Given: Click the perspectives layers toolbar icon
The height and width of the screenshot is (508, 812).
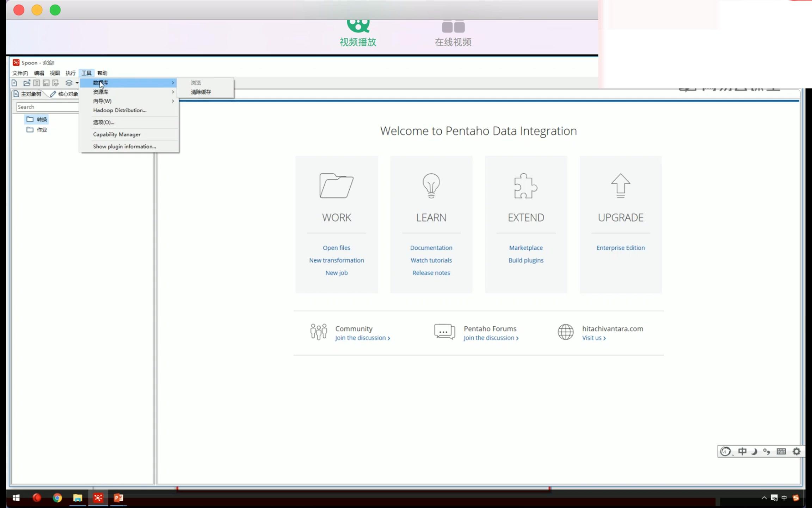Looking at the screenshot, I should tap(69, 83).
